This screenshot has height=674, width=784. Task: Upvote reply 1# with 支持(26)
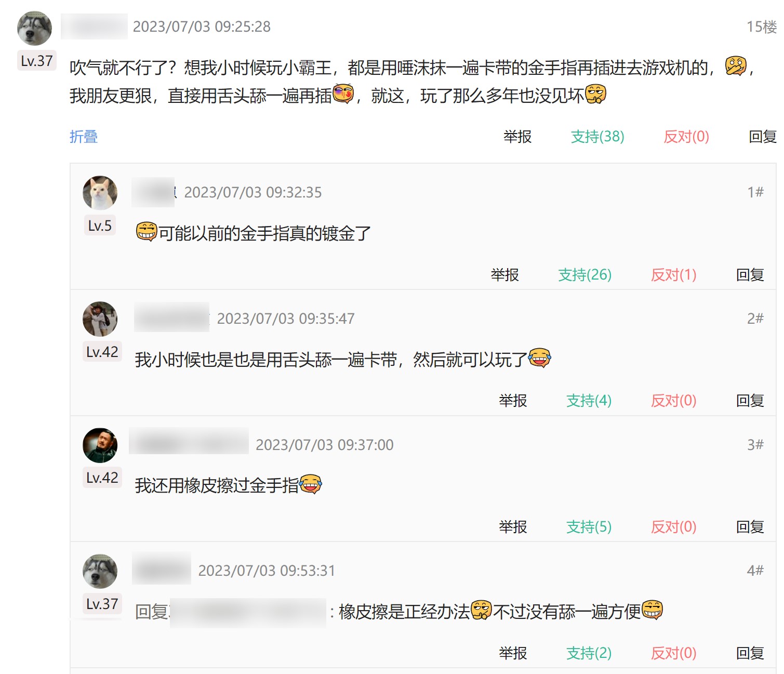click(585, 275)
